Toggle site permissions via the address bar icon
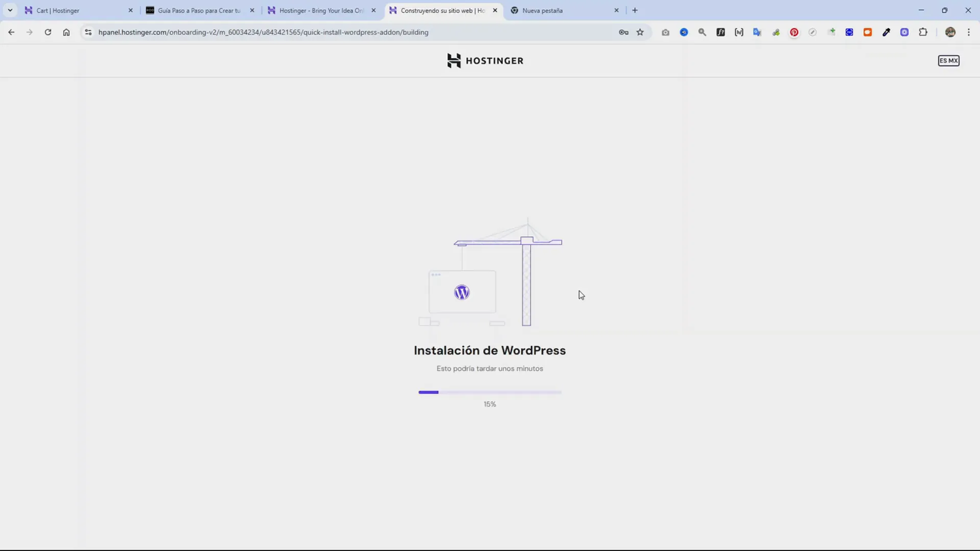Screen dimensions: 980x551 click(88, 32)
